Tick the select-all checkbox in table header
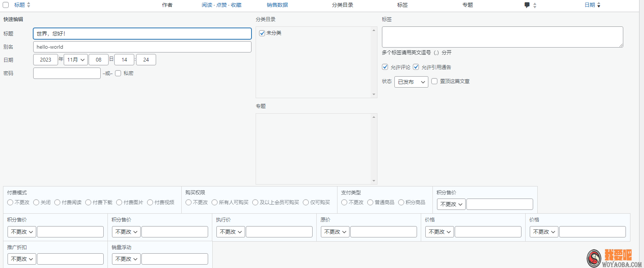 pyautogui.click(x=6, y=5)
